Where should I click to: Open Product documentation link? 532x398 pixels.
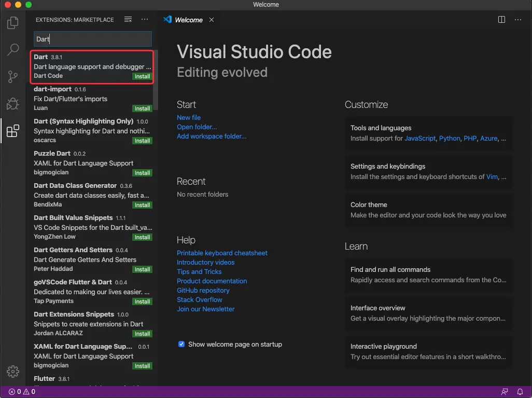point(212,281)
